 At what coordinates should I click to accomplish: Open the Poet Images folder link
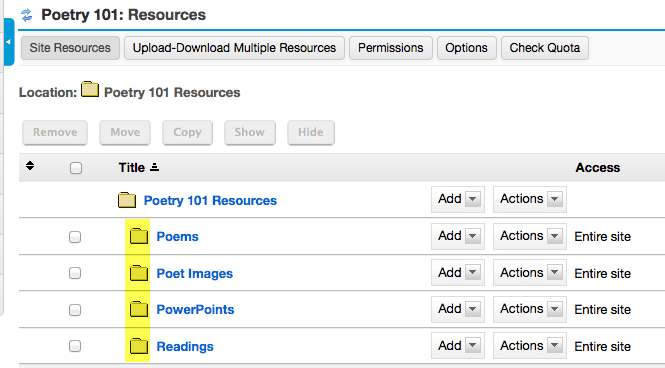(x=195, y=273)
